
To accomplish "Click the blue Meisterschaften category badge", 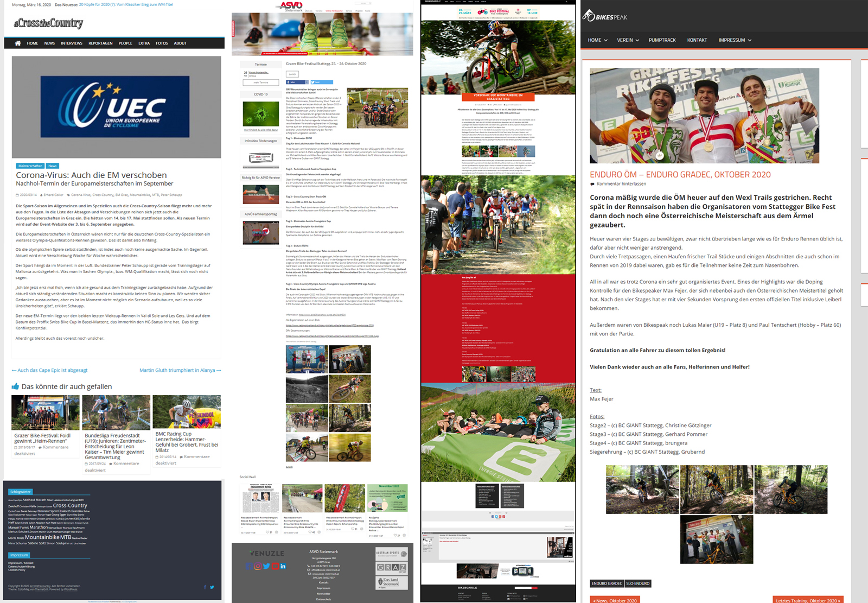I will (x=30, y=166).
